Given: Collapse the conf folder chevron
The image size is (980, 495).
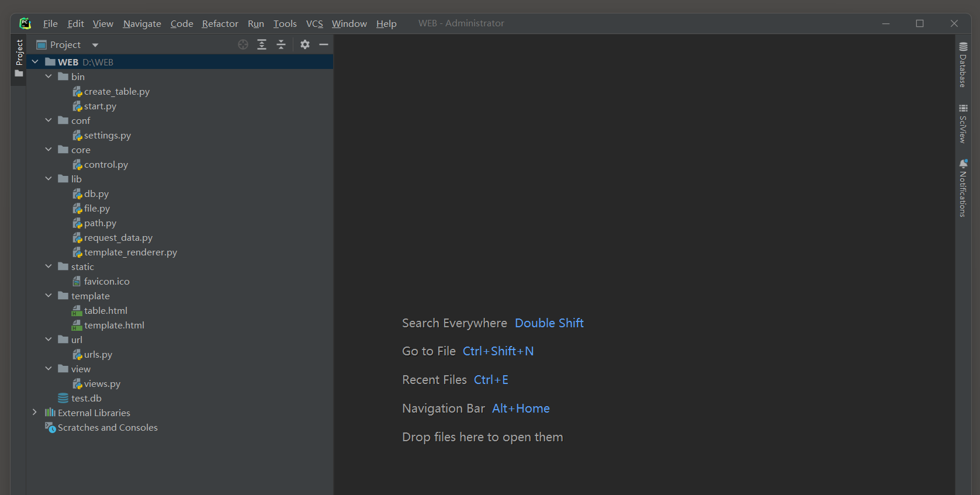Looking at the screenshot, I should [x=49, y=120].
